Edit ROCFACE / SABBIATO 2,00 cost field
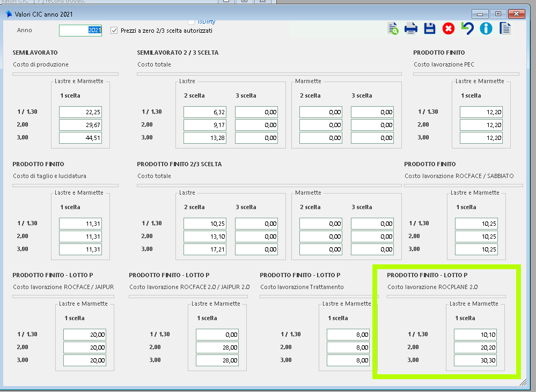 click(476, 236)
